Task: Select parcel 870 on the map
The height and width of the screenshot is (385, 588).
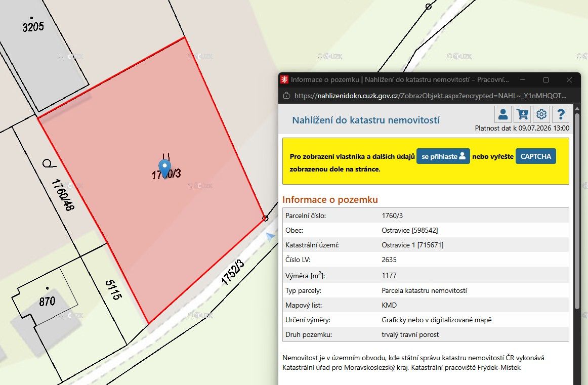Action: (47, 302)
